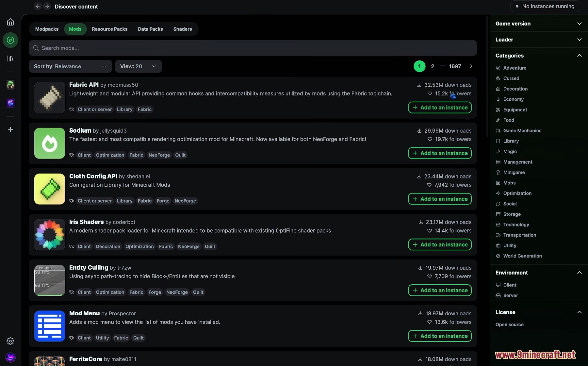Viewport: 588px width, 366px height.
Task: Add Iris Shaders to an instance
Action: (x=440, y=245)
